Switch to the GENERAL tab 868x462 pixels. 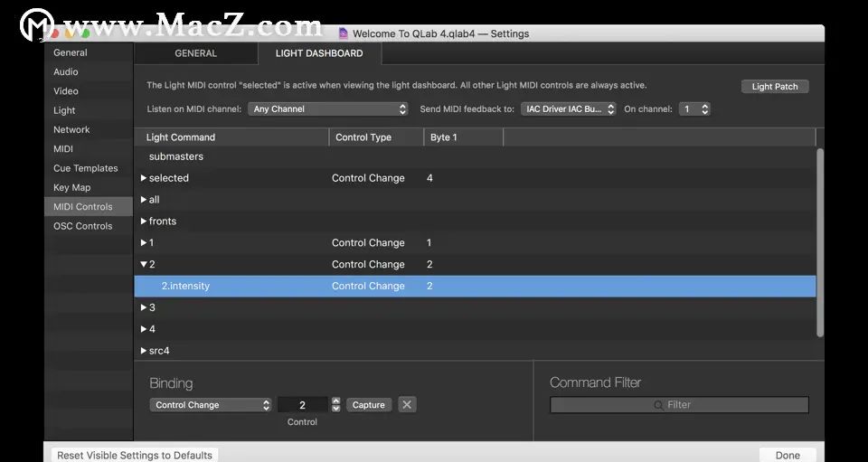[x=195, y=53]
